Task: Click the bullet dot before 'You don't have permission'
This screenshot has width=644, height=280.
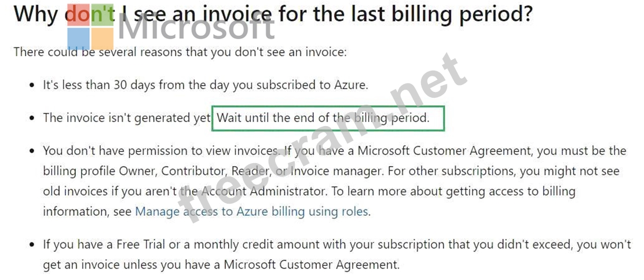Action: click(x=32, y=152)
